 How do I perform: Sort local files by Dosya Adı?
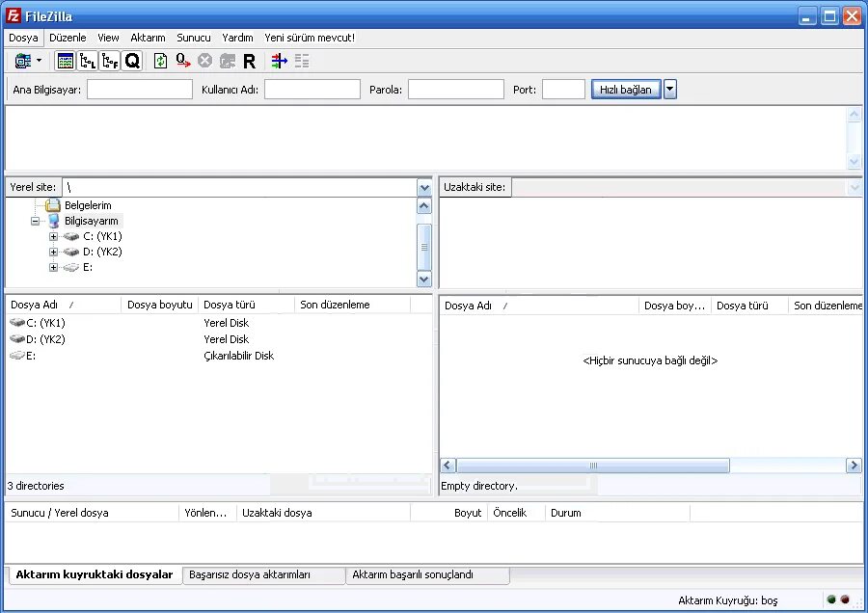click(x=63, y=305)
